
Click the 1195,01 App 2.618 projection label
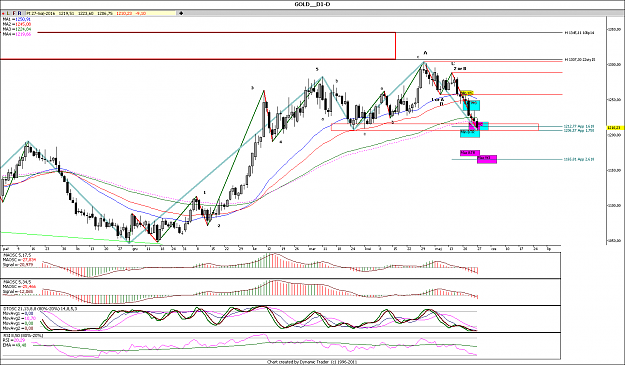click(579, 159)
